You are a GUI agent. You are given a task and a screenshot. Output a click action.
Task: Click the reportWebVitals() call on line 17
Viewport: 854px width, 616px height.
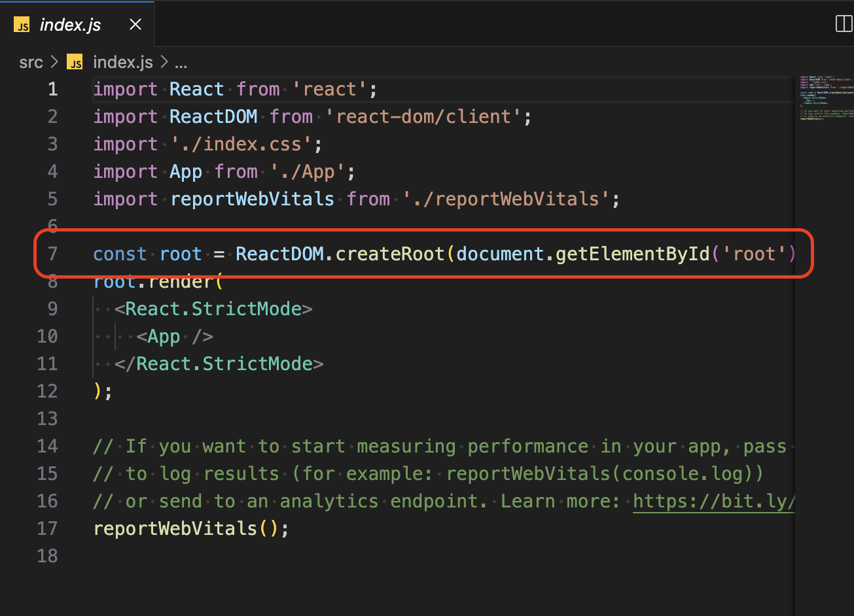[x=185, y=528]
